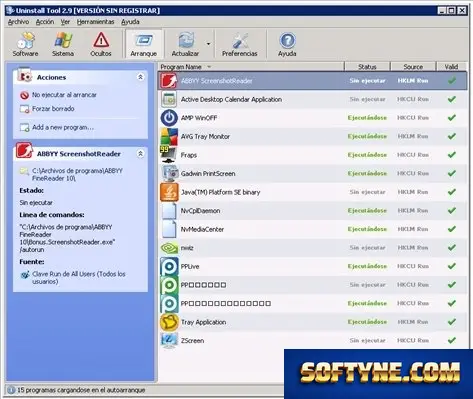Select the AMP WinOFF power icon
This screenshot has height=399, width=473.
(169, 118)
